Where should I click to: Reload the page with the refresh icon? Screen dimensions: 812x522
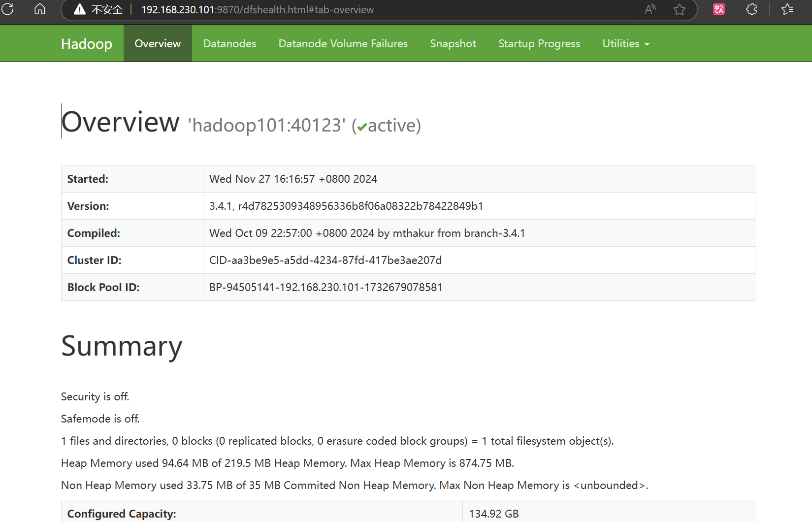click(x=7, y=9)
